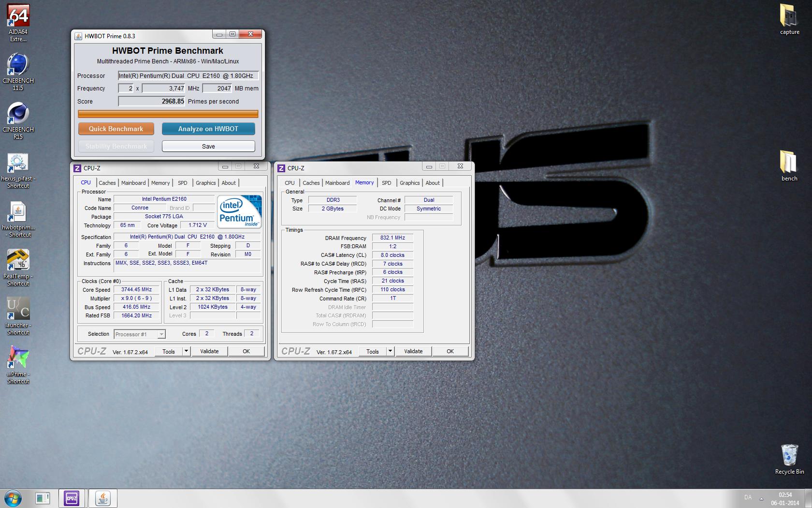
Task: Click Core Voltage value 1.712 V
Action: click(x=198, y=225)
